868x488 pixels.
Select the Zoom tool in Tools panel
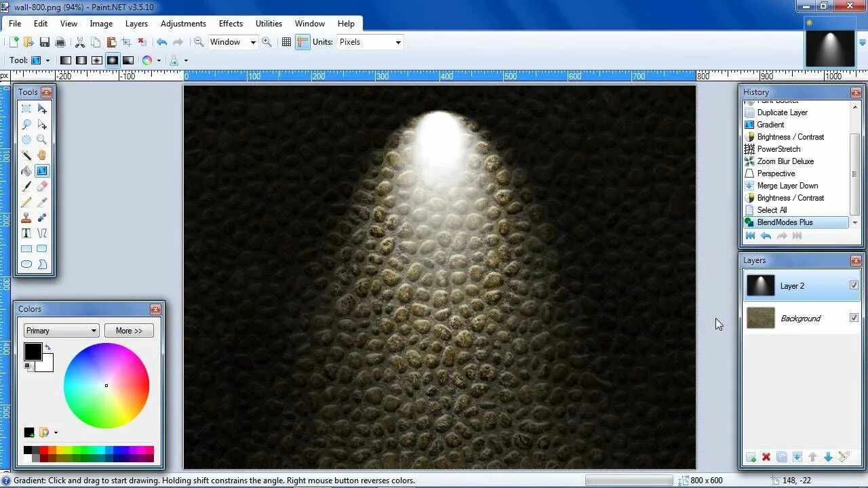(42, 140)
